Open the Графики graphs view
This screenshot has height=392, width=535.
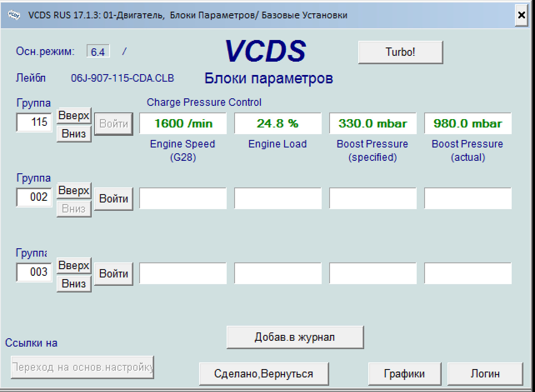pos(405,374)
